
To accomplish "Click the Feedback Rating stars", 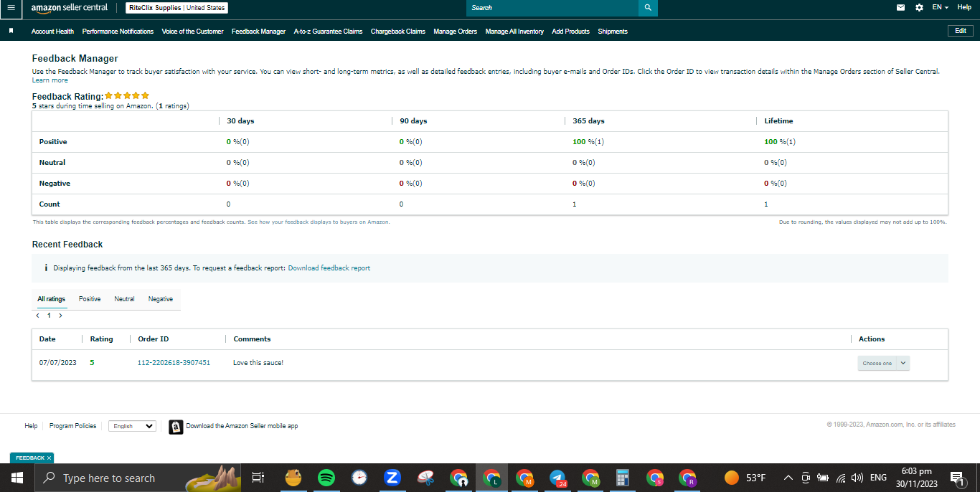I will click(x=127, y=95).
